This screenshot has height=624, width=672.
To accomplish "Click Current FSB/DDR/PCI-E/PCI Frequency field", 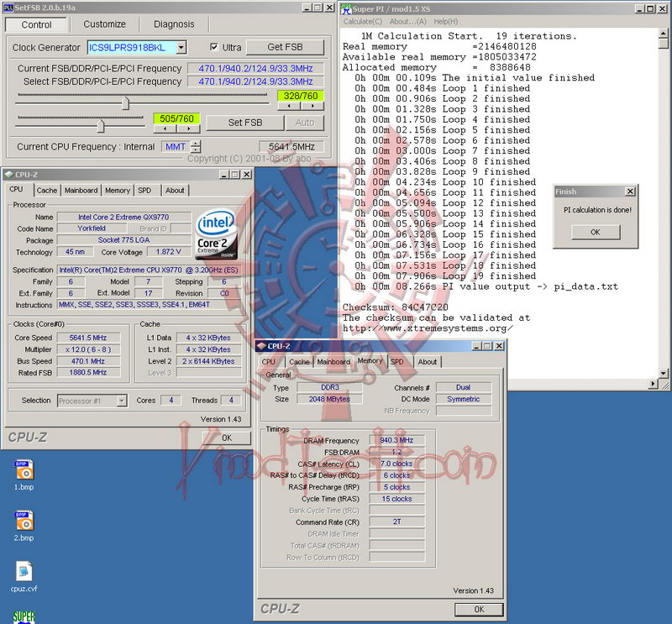I will point(255,69).
